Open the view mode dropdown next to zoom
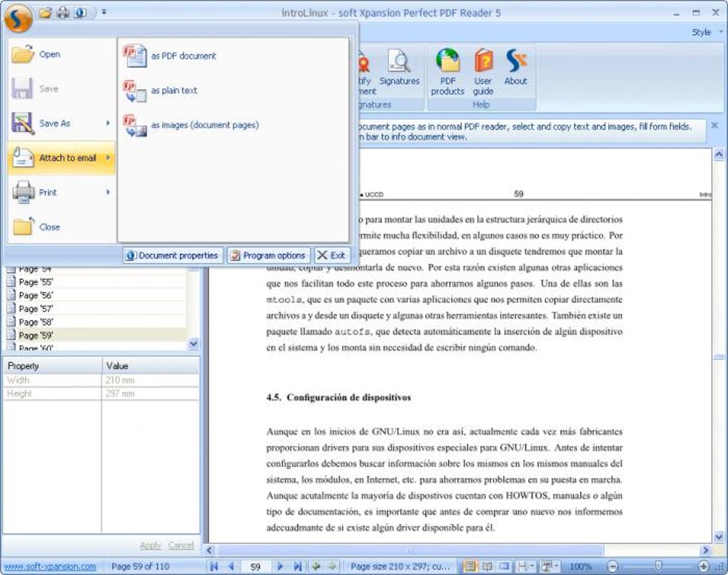This screenshot has height=575, width=728. coord(550,566)
